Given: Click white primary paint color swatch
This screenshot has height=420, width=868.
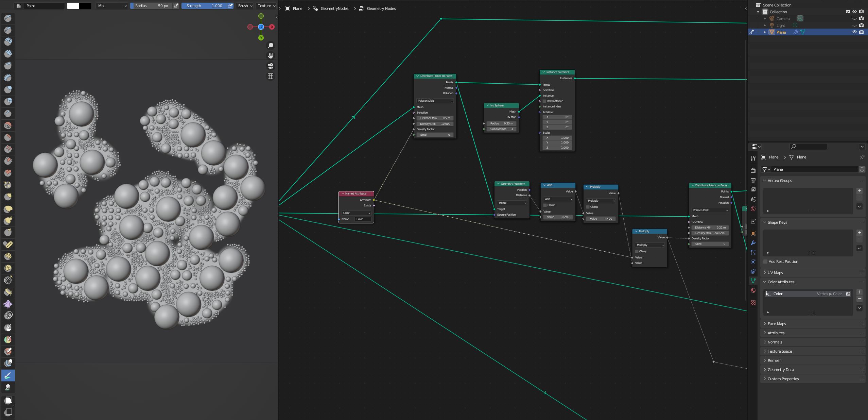Looking at the screenshot, I should (73, 6).
